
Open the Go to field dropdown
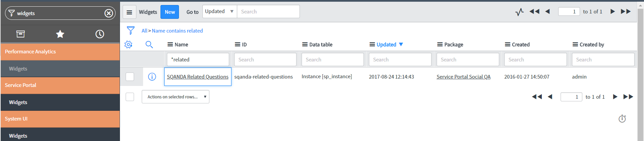pyautogui.click(x=219, y=11)
